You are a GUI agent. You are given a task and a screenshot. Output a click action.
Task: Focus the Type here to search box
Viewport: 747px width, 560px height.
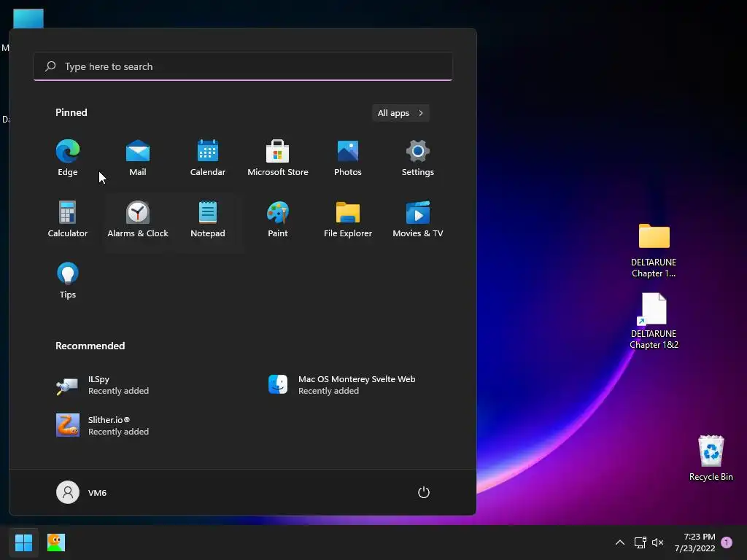(x=243, y=66)
